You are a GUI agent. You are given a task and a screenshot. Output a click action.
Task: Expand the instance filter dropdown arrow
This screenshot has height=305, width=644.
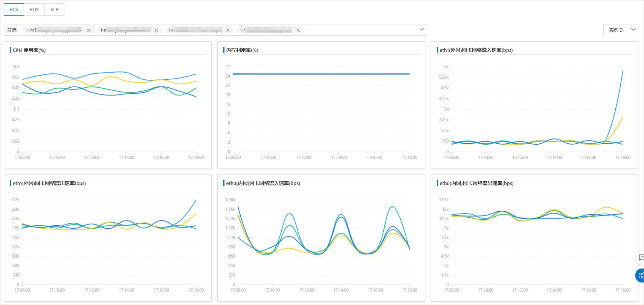pos(421,30)
